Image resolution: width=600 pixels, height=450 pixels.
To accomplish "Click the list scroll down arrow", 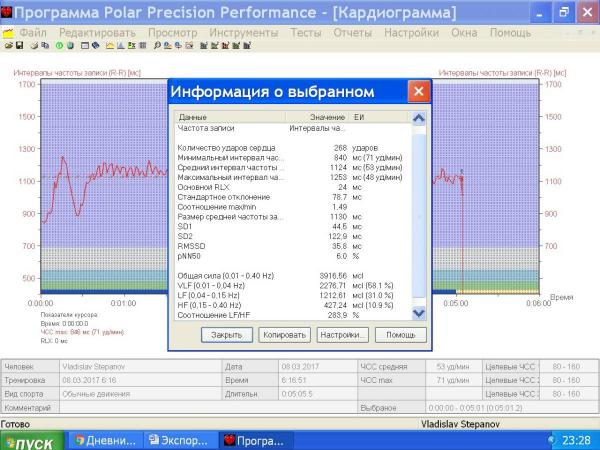I will click(419, 313).
